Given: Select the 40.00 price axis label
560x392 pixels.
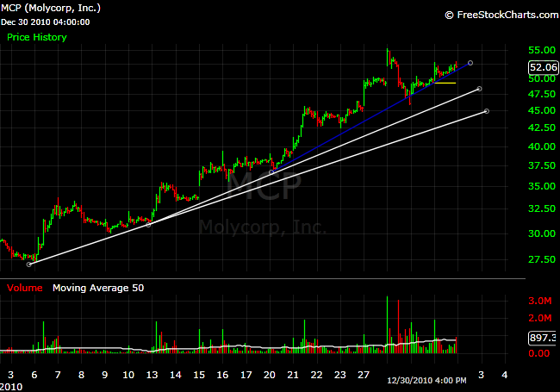Looking at the screenshot, I should tap(542, 146).
